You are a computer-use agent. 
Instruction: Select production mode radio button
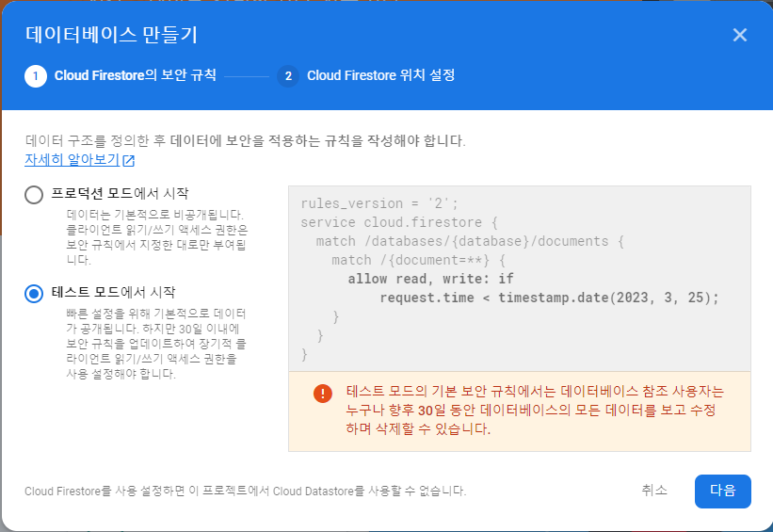pyautogui.click(x=34, y=195)
